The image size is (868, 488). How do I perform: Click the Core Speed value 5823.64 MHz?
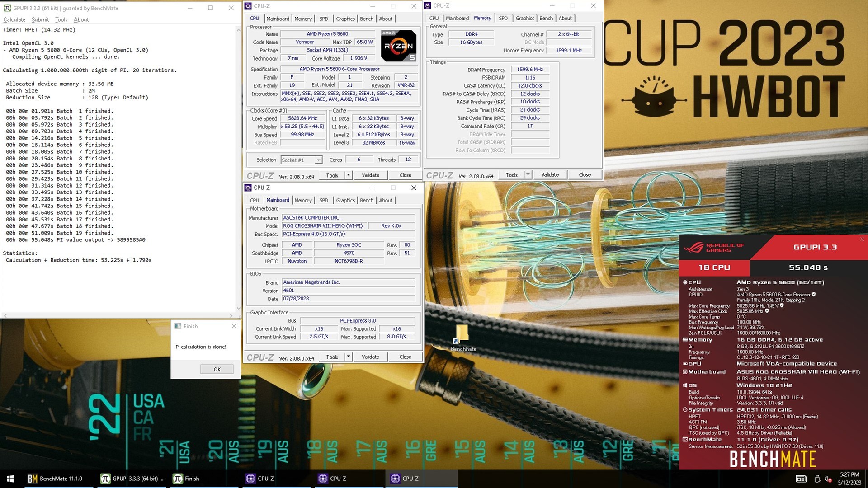(303, 118)
